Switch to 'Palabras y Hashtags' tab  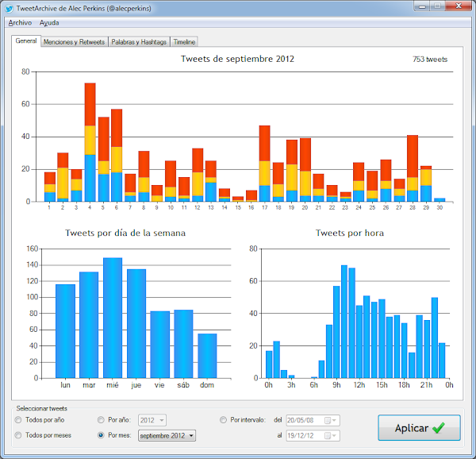139,42
